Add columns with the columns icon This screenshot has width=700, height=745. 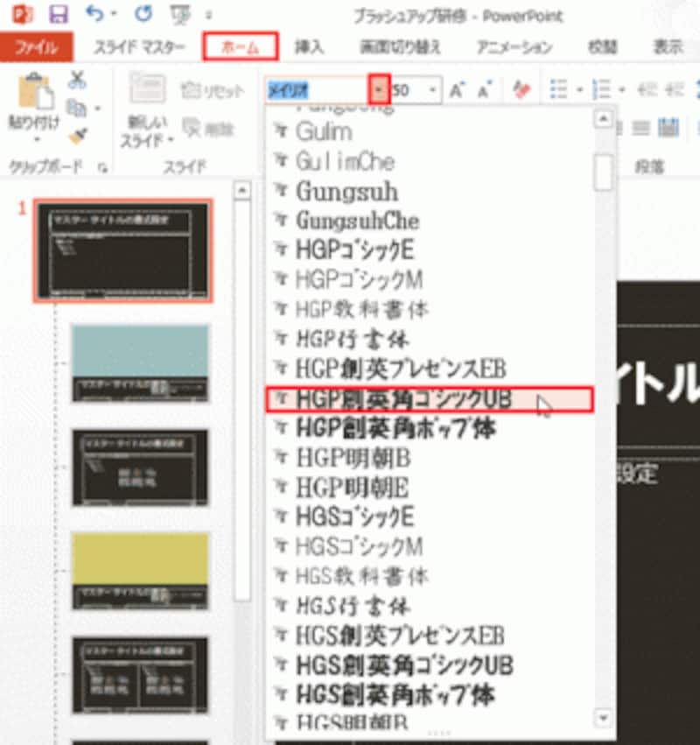tap(668, 129)
